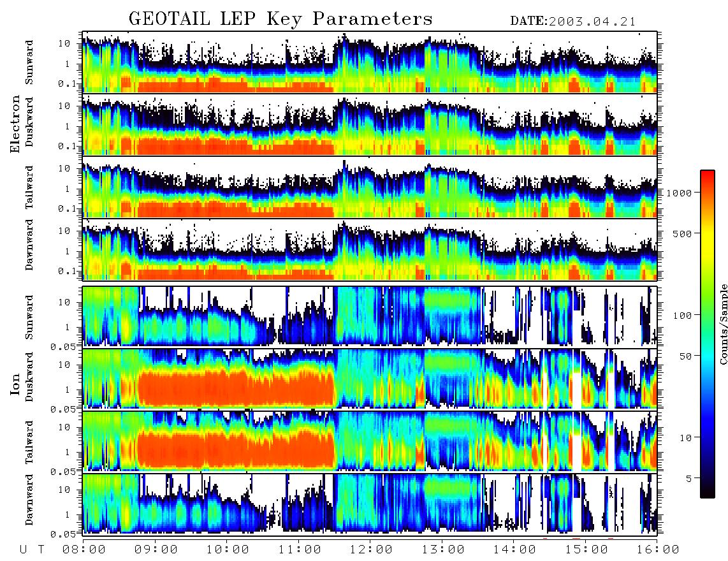The height and width of the screenshot is (561, 728).
Task: Click the 13:00 time tick label
Action: click(x=443, y=550)
